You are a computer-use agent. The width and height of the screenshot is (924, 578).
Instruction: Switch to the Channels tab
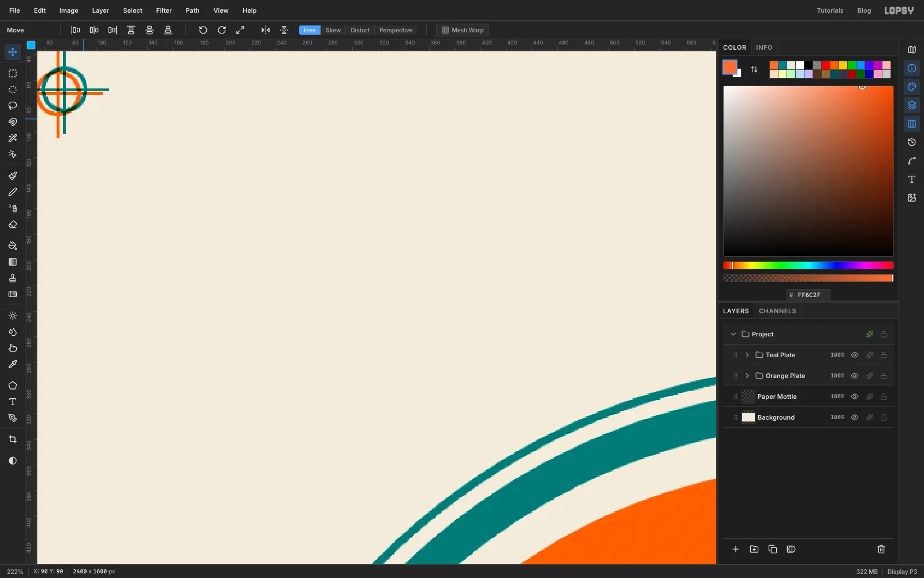coord(777,311)
